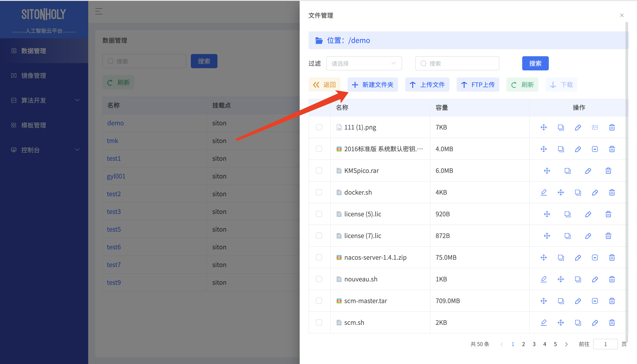Jump to page 3 in the pagination
This screenshot has height=364, width=637.
point(534,344)
